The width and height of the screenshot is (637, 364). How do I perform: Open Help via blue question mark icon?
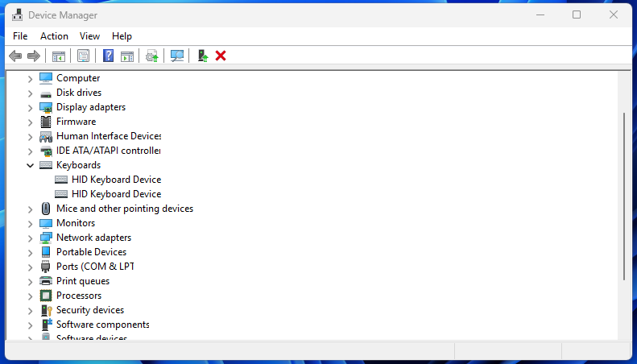point(108,56)
